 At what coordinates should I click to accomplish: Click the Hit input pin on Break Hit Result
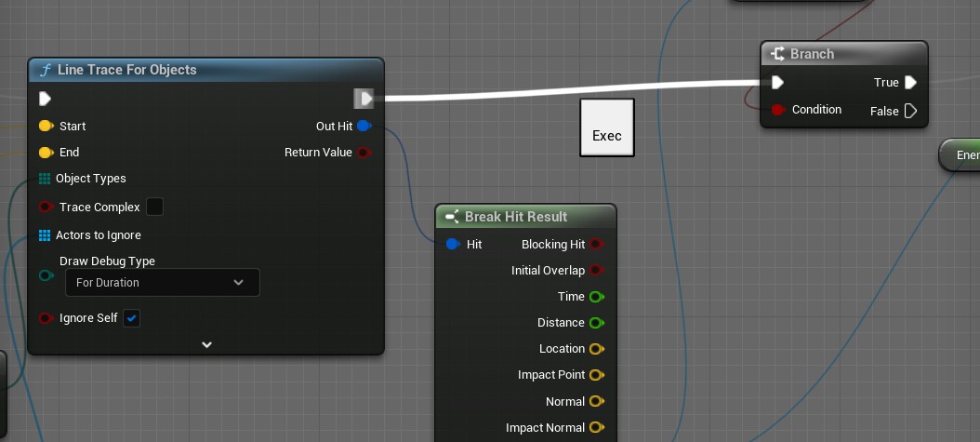coord(453,245)
